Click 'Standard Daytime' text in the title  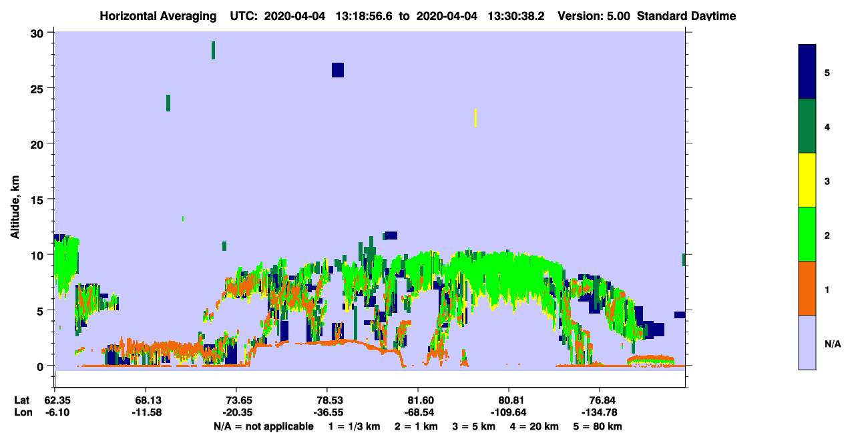[x=686, y=16]
